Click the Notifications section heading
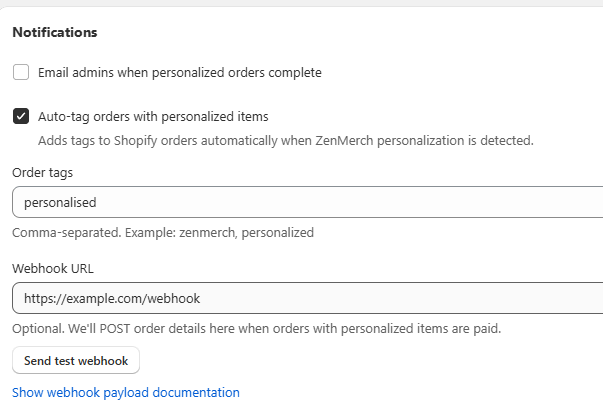 55,32
